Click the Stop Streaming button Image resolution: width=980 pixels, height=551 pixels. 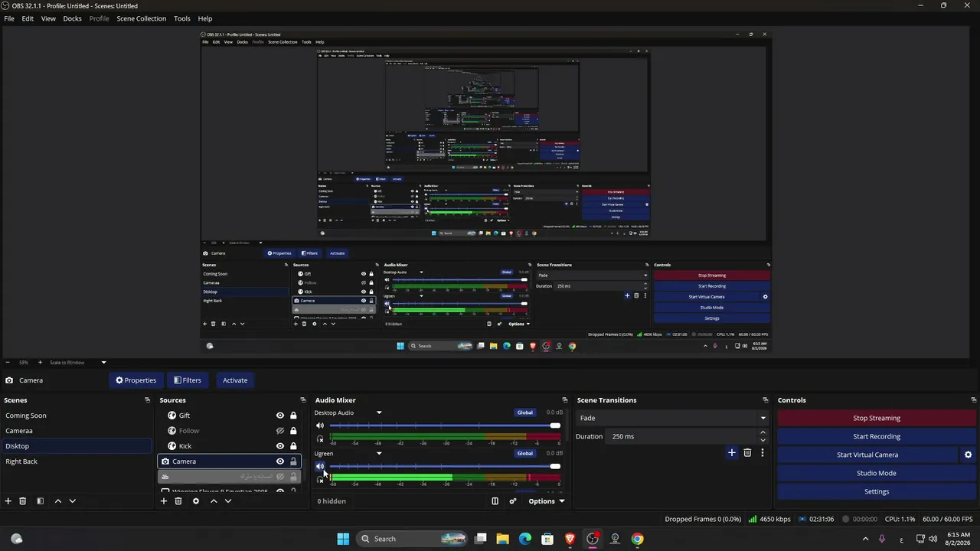point(877,418)
